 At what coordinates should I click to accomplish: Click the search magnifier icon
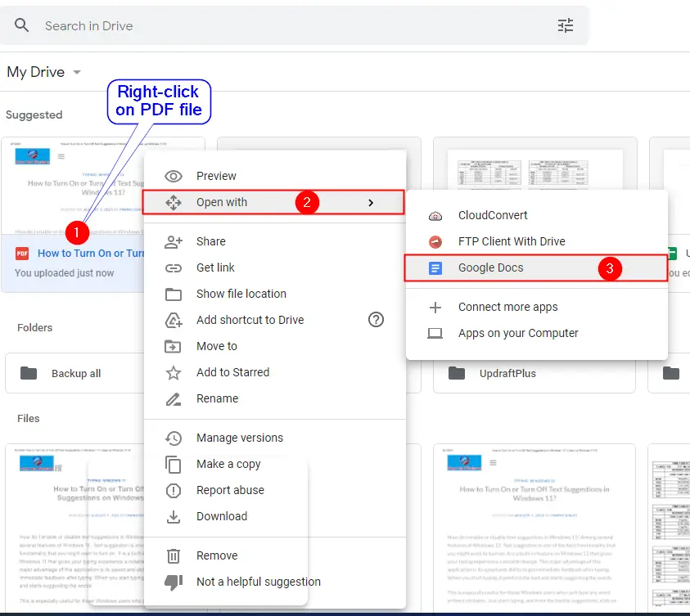[21, 25]
